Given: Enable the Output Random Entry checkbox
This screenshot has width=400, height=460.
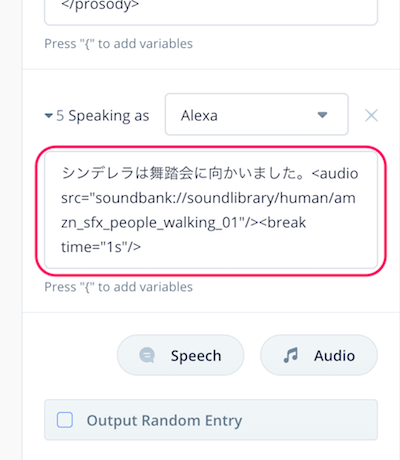Looking at the screenshot, I should click(x=65, y=420).
